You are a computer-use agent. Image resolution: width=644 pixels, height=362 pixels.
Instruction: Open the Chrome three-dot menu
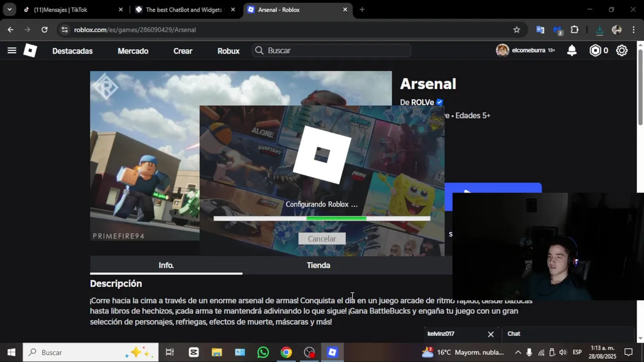click(x=633, y=30)
